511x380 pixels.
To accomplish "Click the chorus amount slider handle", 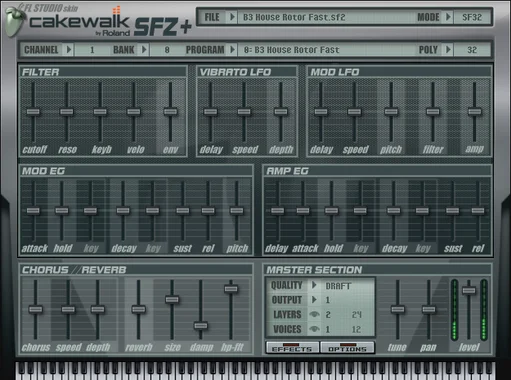I will coord(35,309).
